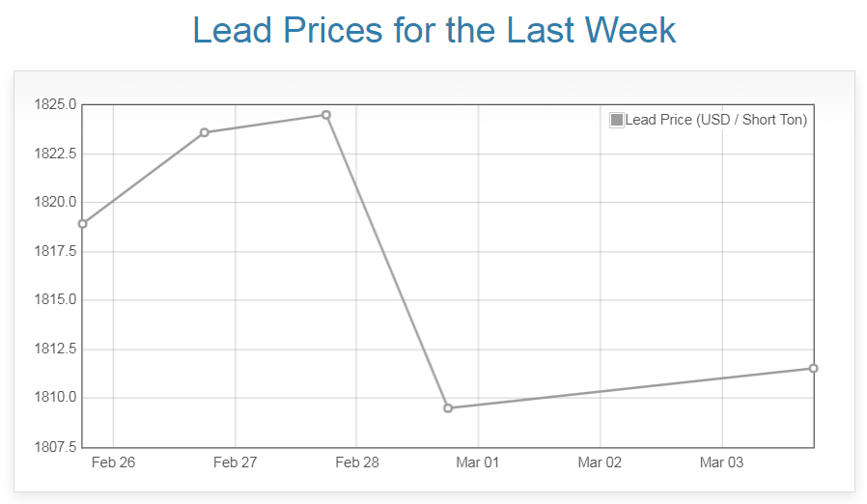
Task: Select the final data point near 1811.5
Action: point(813,368)
